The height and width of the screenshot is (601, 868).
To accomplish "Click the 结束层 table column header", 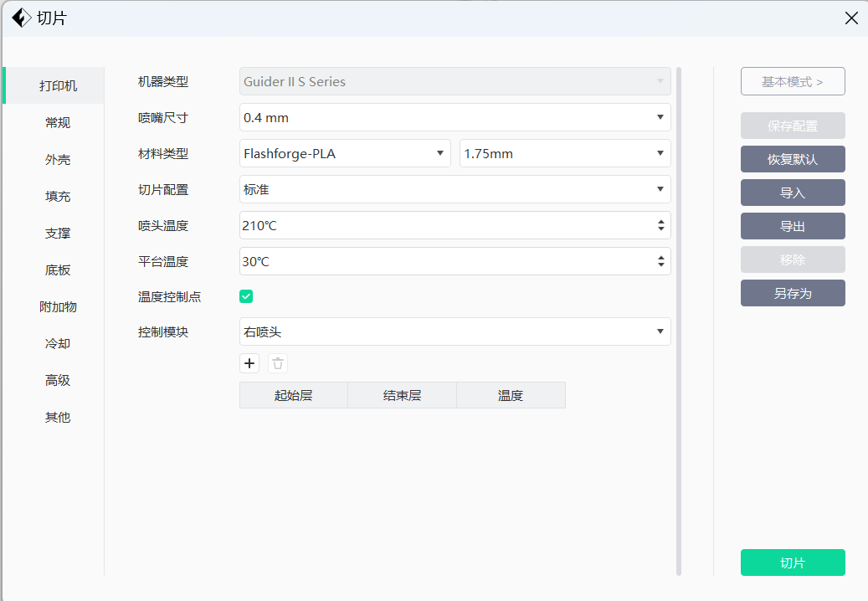I will click(402, 395).
